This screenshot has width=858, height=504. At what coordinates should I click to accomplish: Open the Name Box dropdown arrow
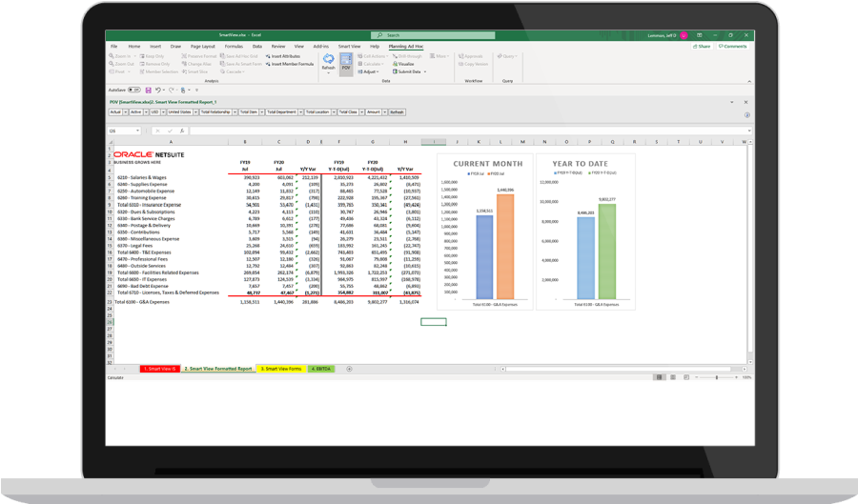[137, 131]
